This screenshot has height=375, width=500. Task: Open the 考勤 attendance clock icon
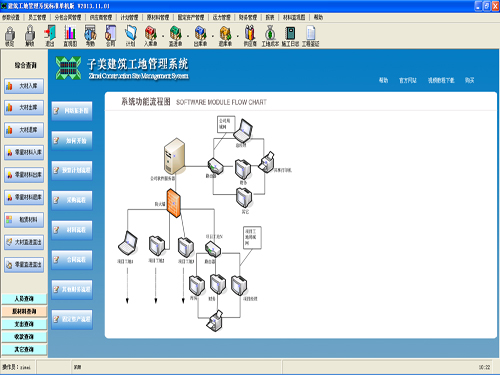pos(90,35)
